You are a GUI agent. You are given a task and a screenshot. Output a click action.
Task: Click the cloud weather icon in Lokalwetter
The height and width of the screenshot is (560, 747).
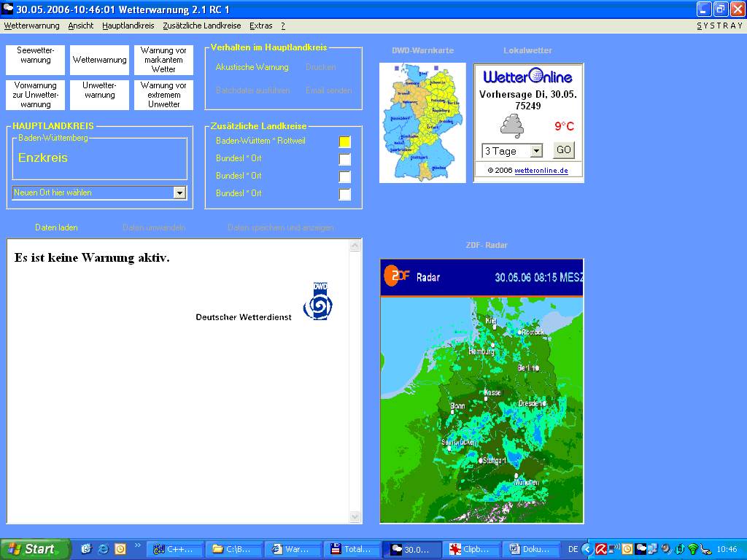(x=511, y=126)
